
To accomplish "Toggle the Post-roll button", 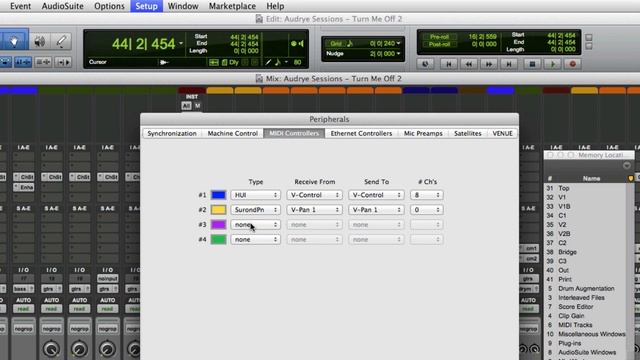I will coord(440,44).
